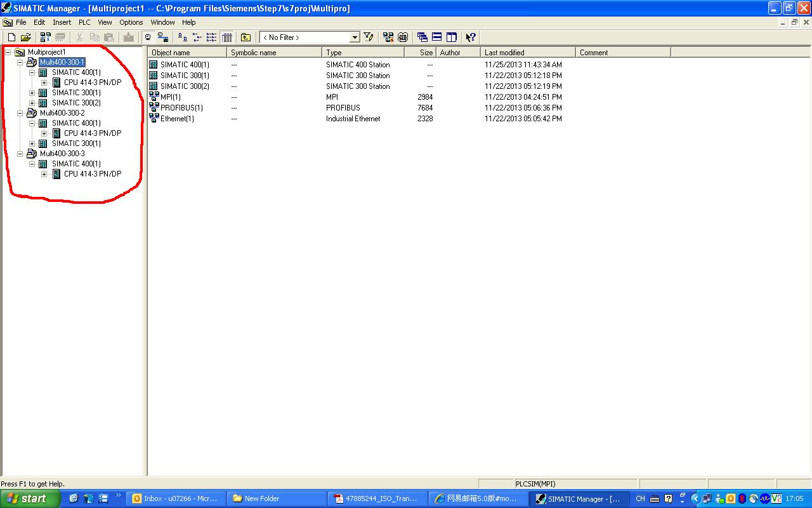Click Arrange windows vertically icon
This screenshot has width=812, height=508.
[x=452, y=37]
